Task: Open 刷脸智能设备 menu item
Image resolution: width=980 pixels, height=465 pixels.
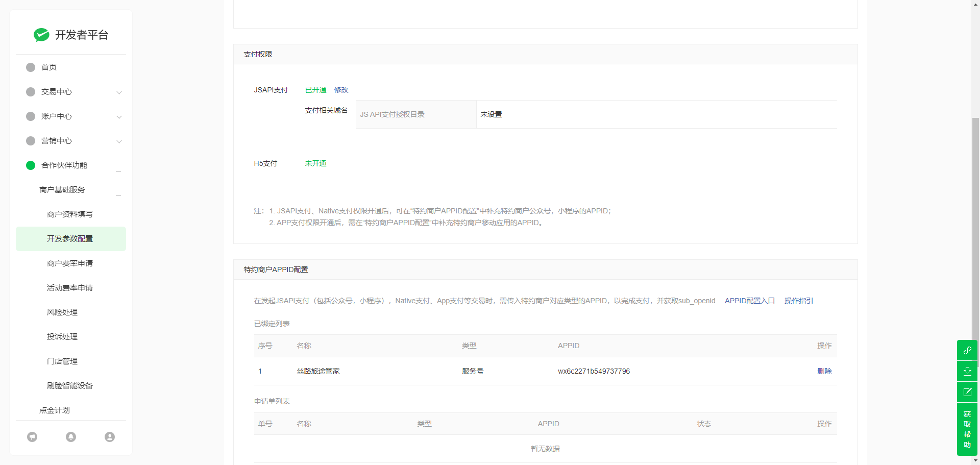Action: pyautogui.click(x=70, y=386)
